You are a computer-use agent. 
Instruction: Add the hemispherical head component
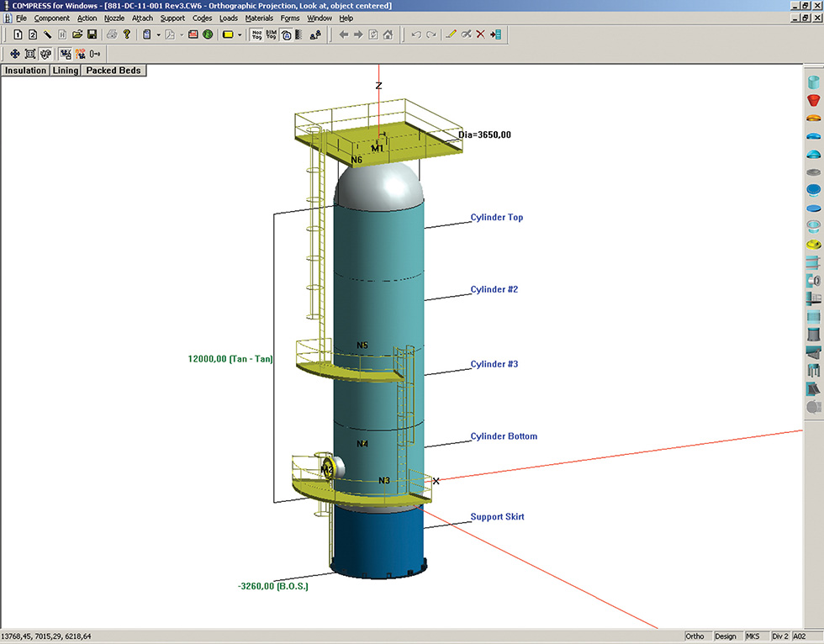coord(814,154)
